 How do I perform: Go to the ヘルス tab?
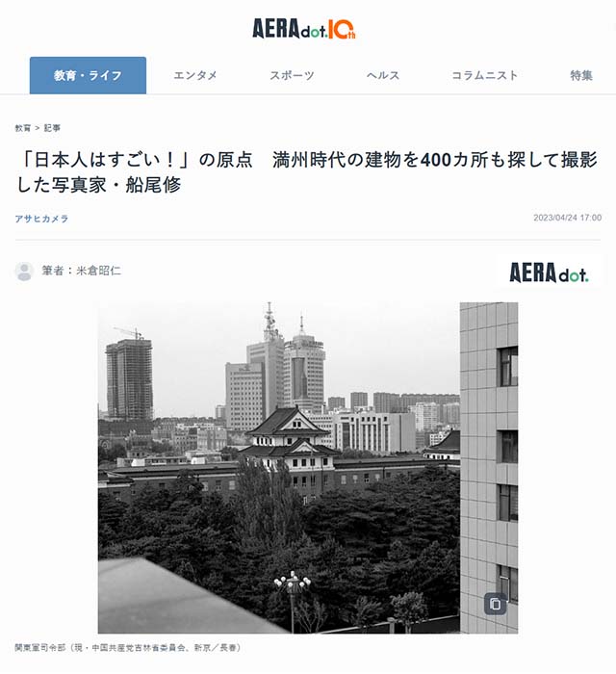point(383,76)
